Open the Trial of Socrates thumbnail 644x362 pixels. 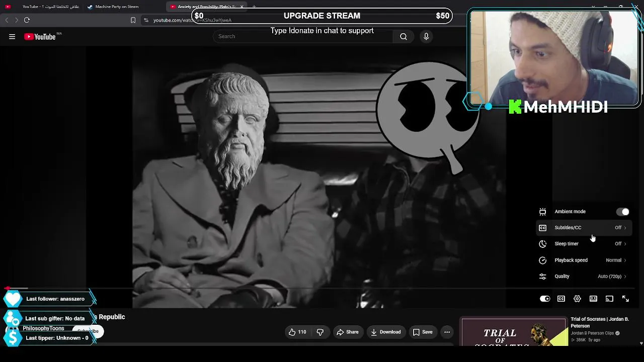coord(514,332)
